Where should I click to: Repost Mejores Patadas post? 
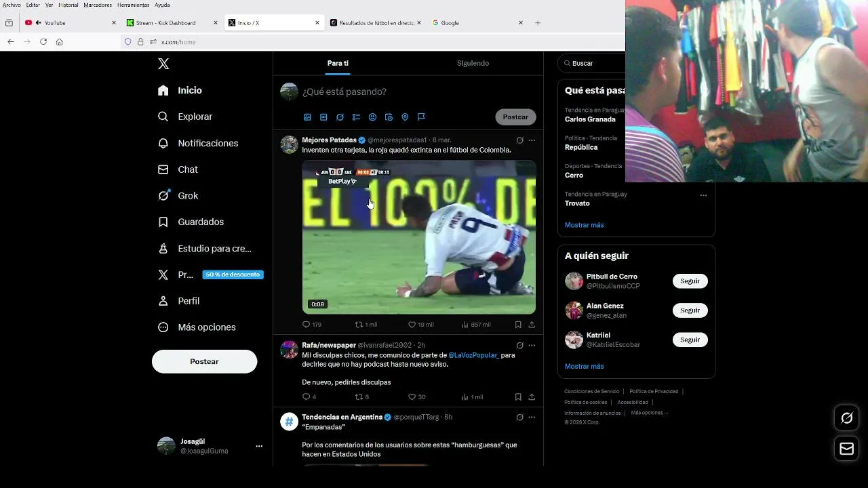tap(366, 325)
